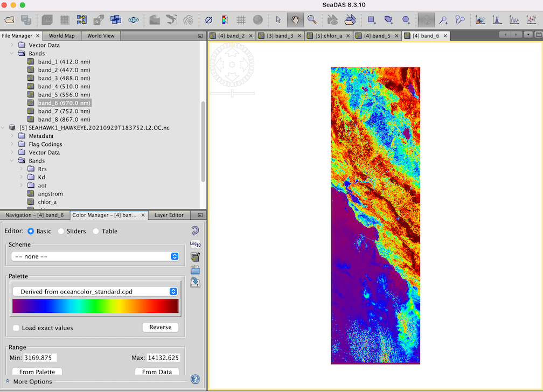The height and width of the screenshot is (392, 543).
Task: Toggle the no-data layer icon
Action: point(208,20)
